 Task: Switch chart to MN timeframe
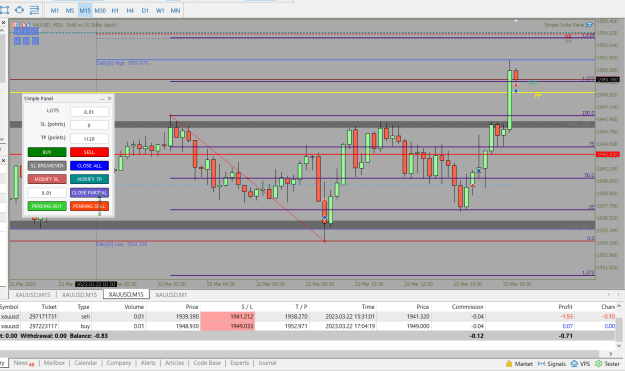tap(175, 11)
